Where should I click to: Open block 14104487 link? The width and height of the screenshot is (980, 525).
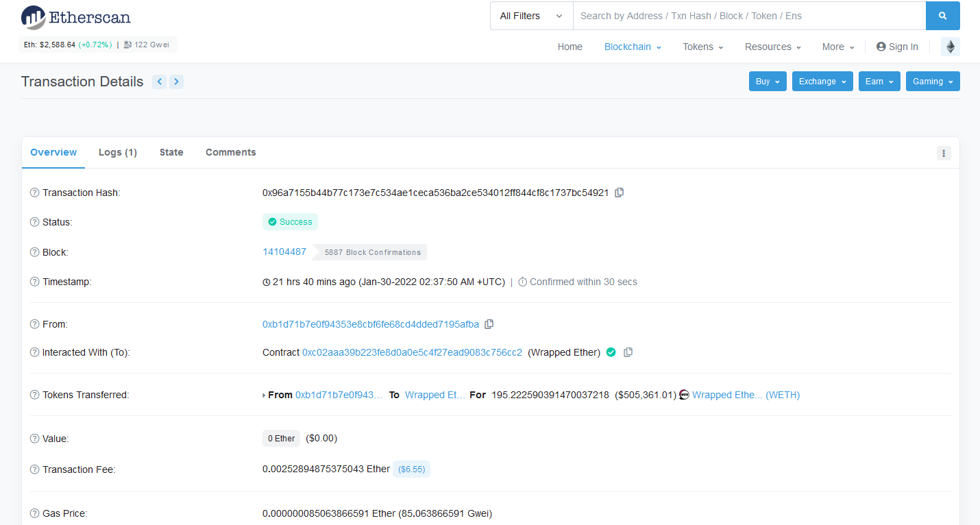(x=284, y=252)
